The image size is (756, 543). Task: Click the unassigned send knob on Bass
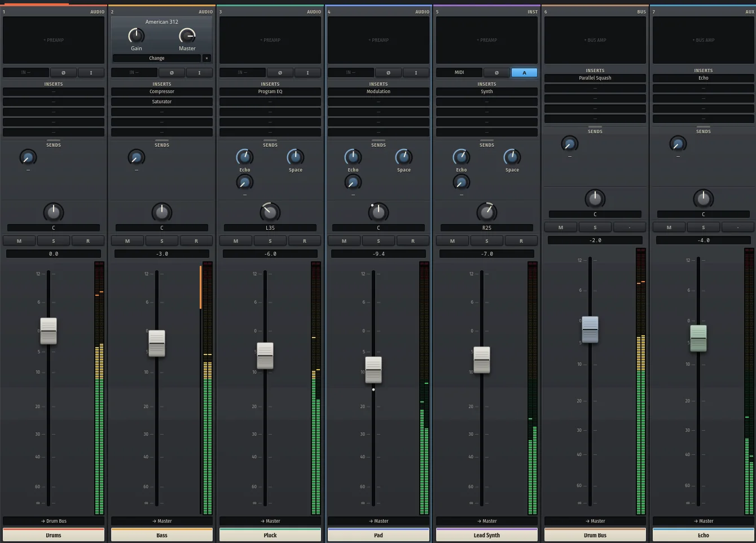coord(136,157)
